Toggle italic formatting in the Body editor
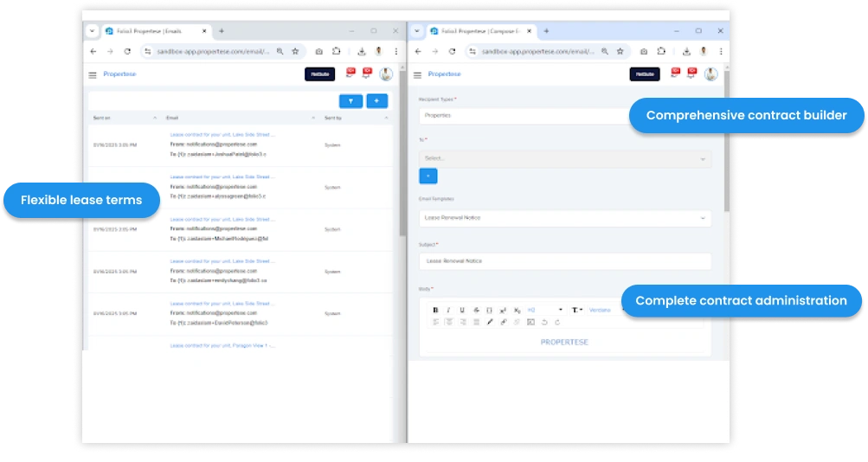This screenshot has height=462, width=868. [448, 311]
